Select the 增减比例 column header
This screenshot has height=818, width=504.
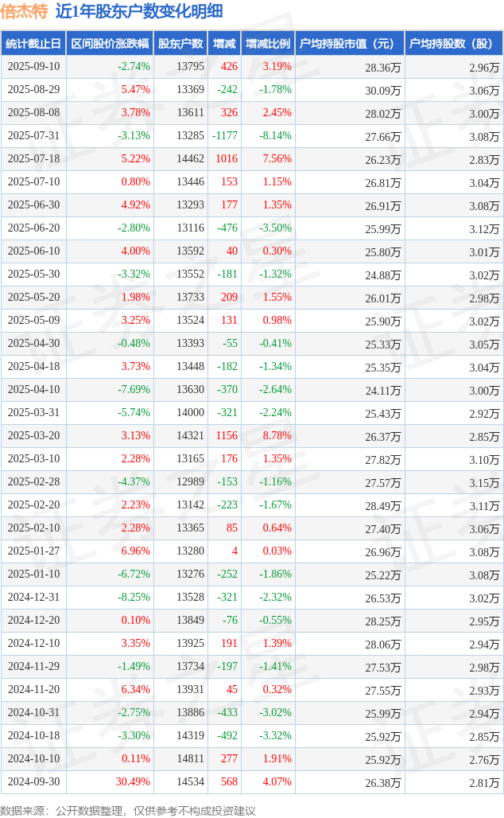(268, 44)
